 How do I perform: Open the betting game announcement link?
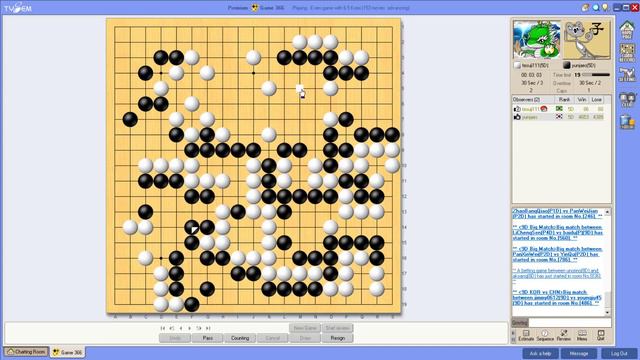557,276
